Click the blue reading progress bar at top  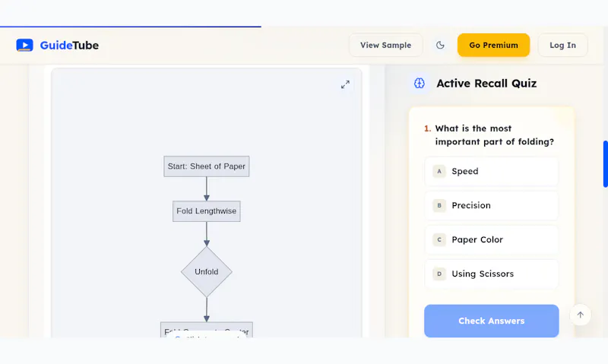131,27
